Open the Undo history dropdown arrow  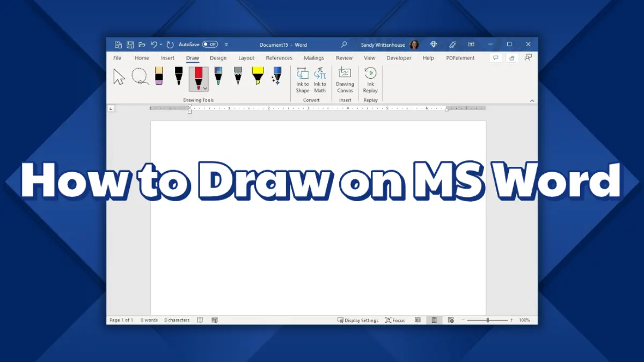(x=161, y=45)
